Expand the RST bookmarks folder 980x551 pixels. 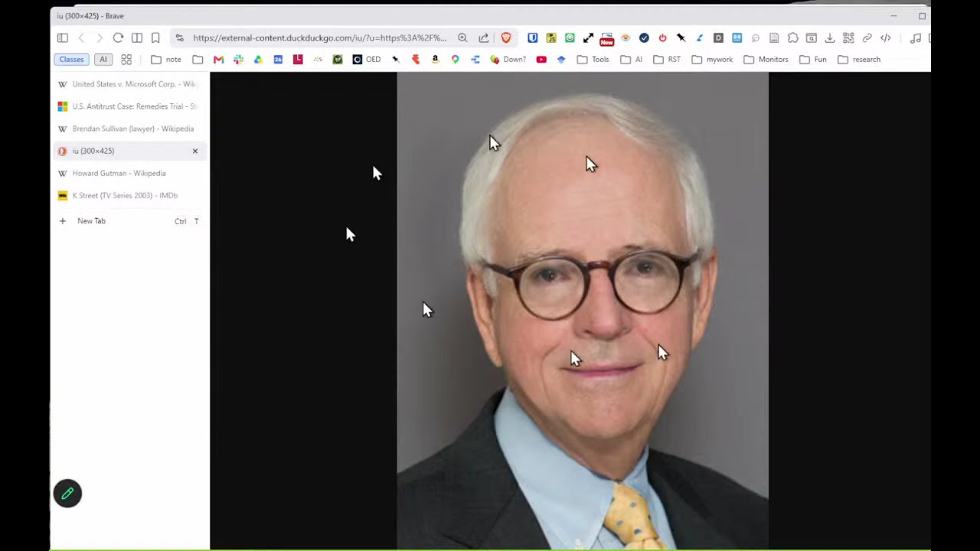click(667, 59)
